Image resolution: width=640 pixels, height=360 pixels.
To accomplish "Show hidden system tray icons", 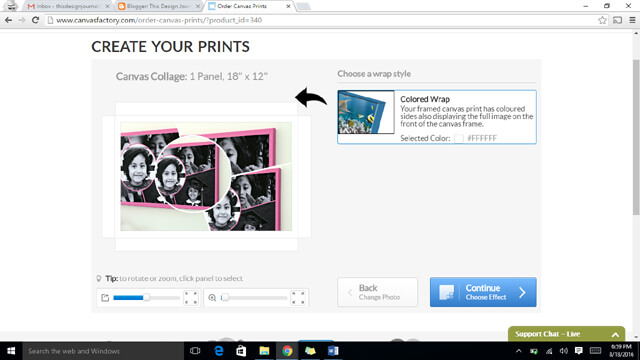I will (518, 351).
